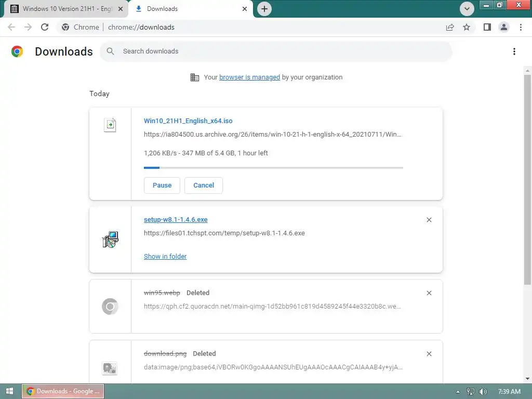Click the download speed status text

(x=206, y=153)
